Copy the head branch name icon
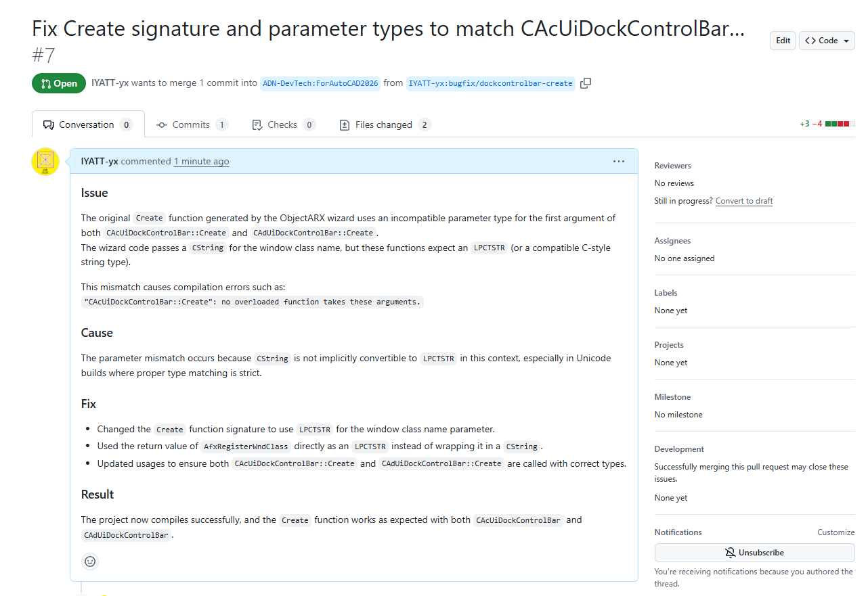Viewport: 868px width, 596px height. [x=586, y=83]
